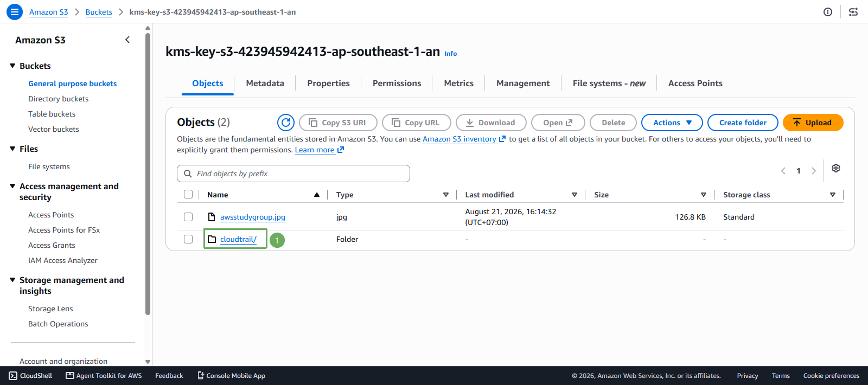Click the Upload button

click(x=813, y=123)
